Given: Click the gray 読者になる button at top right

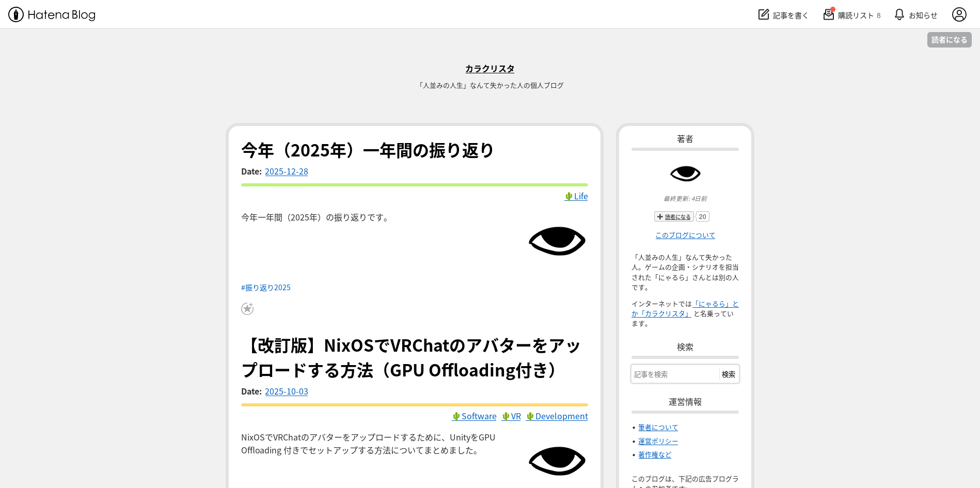Looking at the screenshot, I should tap(949, 40).
